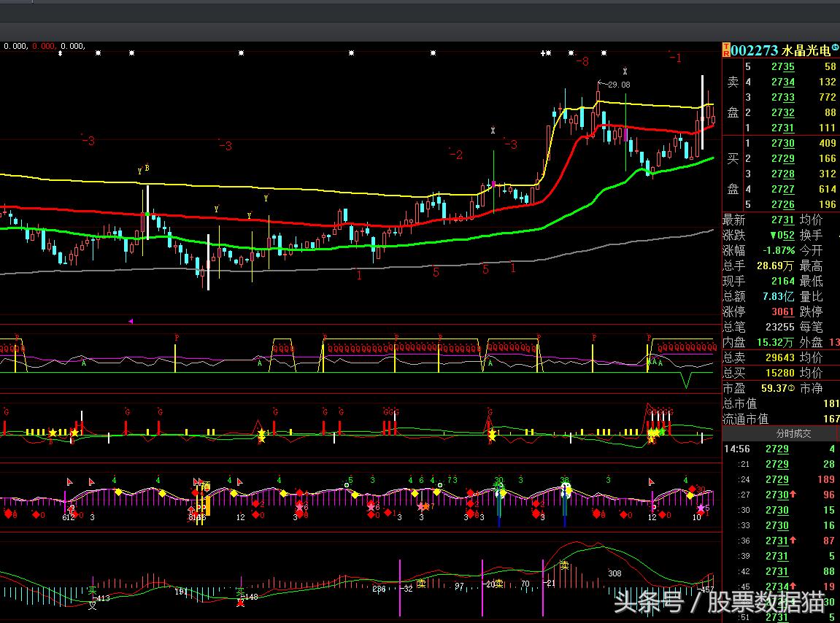Image resolution: width=840 pixels, height=623 pixels.
Task: Select buy level 5 price 2726
Action: pyautogui.click(x=782, y=205)
